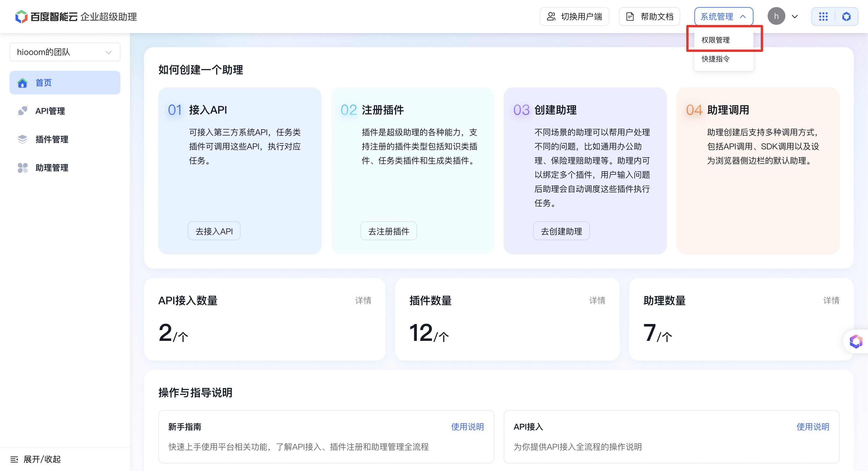868x471 pixels.
Task: Open the hiooom的团队 team selector
Action: (65, 52)
